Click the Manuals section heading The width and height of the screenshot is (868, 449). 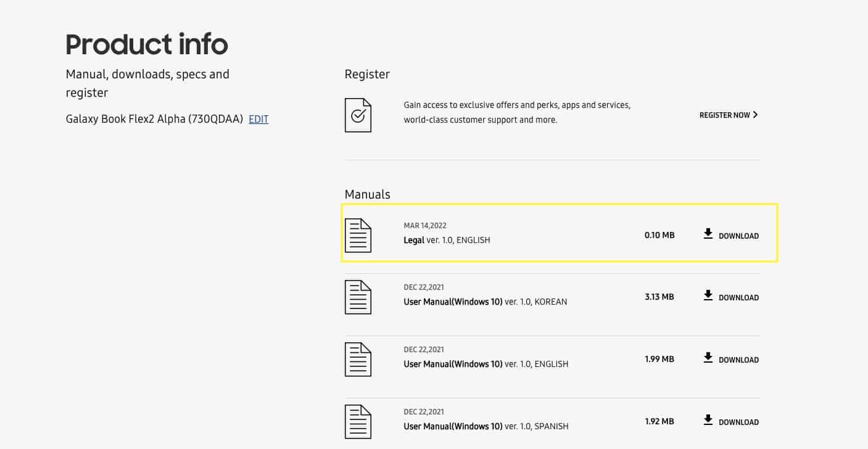pos(368,194)
